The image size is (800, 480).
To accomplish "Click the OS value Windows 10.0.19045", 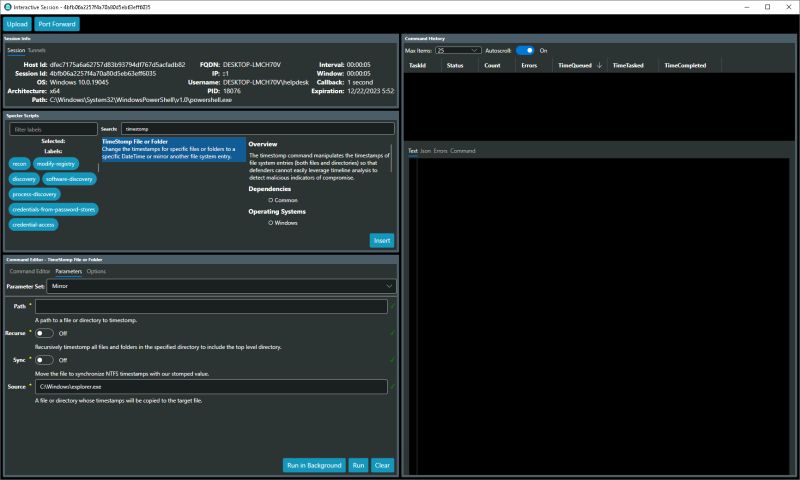I will 79,82.
